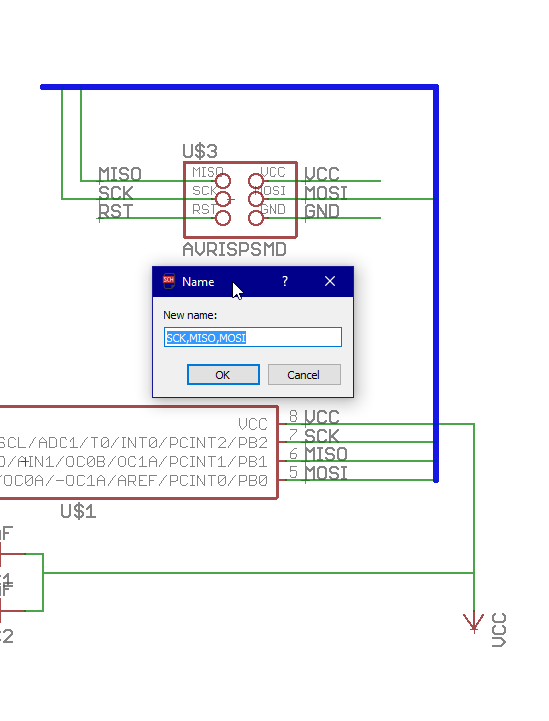Viewport: 549px width, 721px height.
Task: Confirm the bus name with OK
Action: 223,375
